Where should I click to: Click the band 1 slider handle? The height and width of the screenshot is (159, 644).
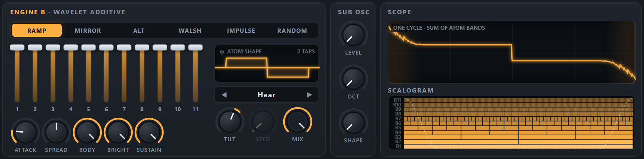click(17, 47)
